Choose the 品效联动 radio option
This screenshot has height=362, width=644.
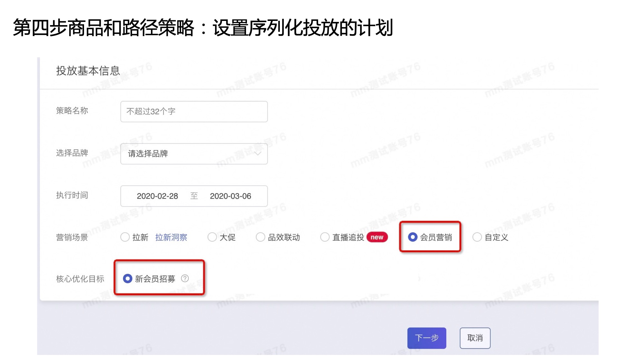click(260, 237)
